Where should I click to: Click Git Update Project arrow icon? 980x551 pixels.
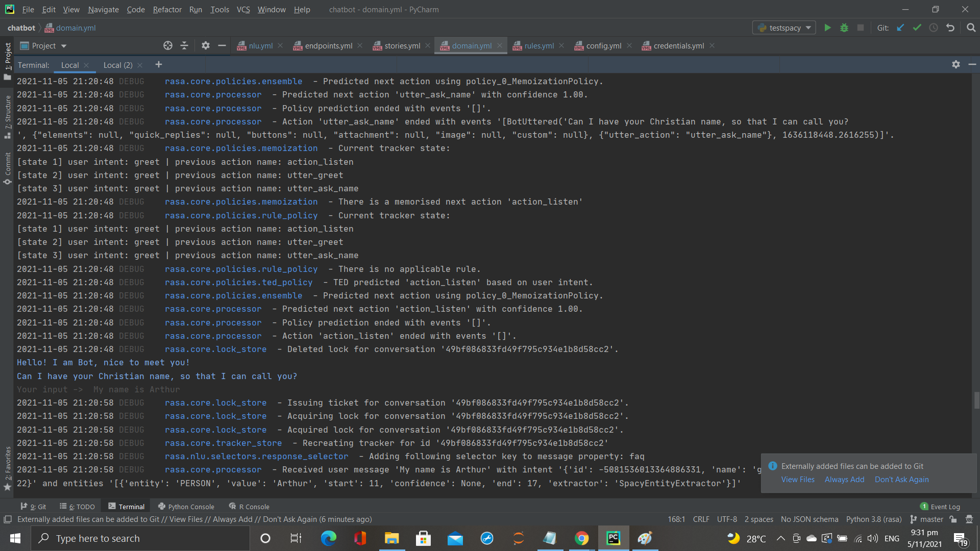pyautogui.click(x=900, y=28)
